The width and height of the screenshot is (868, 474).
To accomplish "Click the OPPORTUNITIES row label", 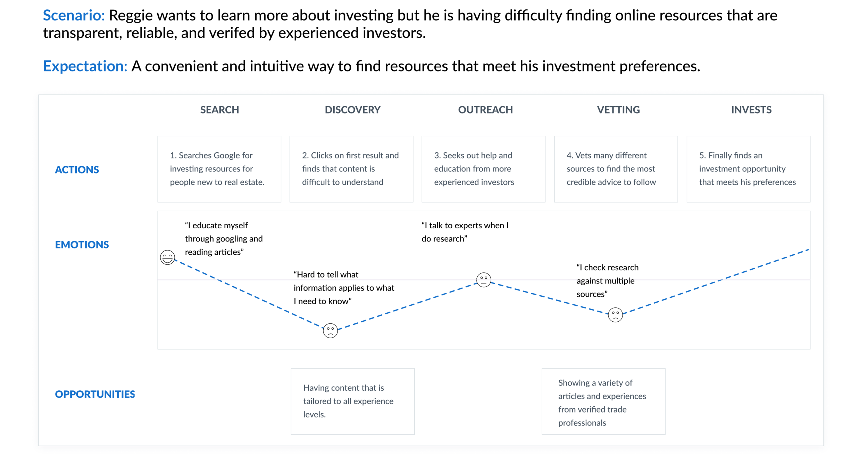I will pyautogui.click(x=95, y=394).
